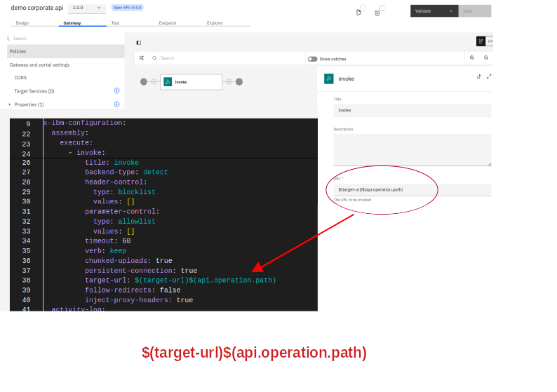Toggle the sidebar panel icon

click(138, 43)
